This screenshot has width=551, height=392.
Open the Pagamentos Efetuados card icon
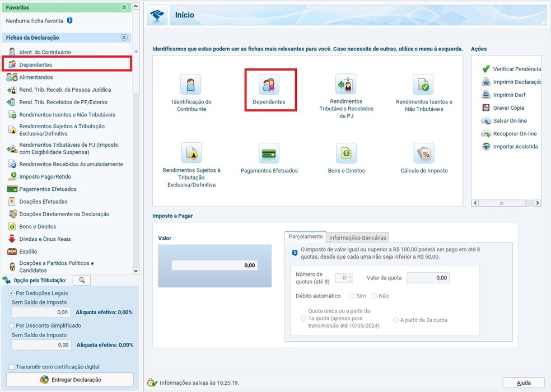(x=269, y=153)
